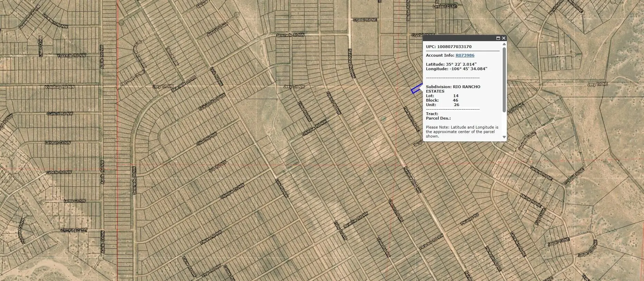
Task: Click the Vicksburg Rd NW map label
Action: pyautogui.click(x=60, y=87)
